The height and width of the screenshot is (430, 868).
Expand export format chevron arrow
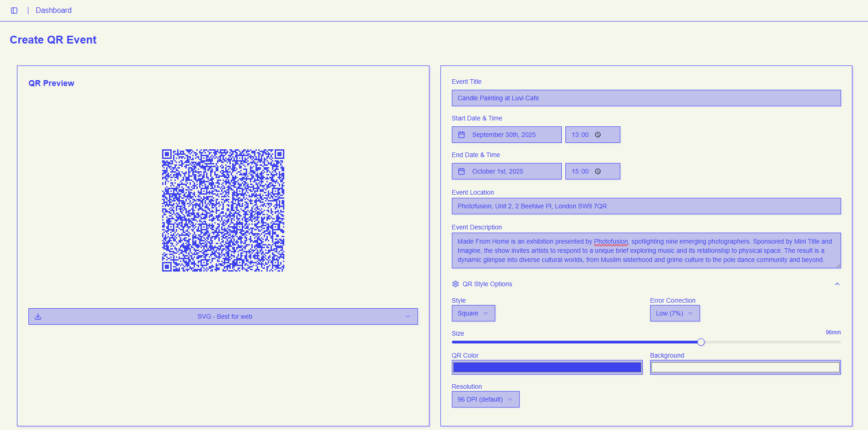coord(408,316)
